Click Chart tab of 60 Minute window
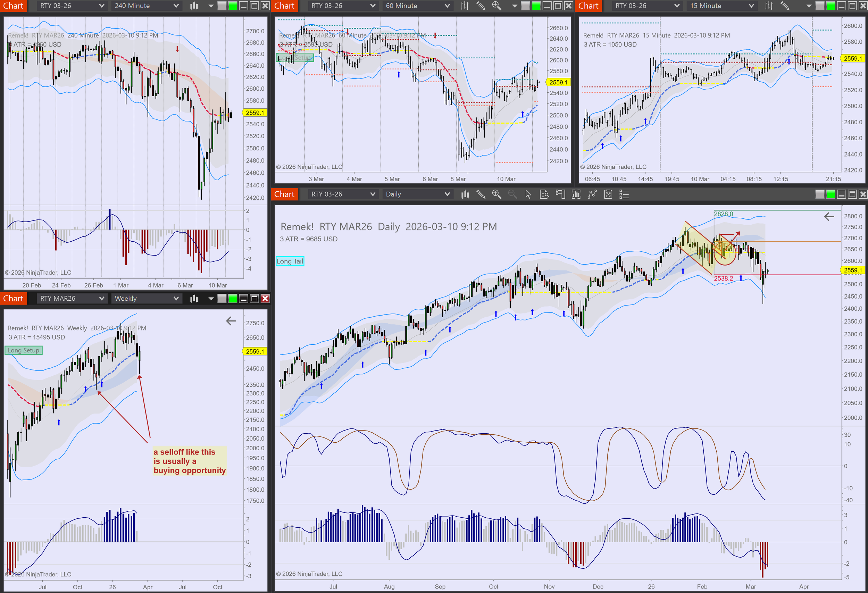 click(x=284, y=6)
